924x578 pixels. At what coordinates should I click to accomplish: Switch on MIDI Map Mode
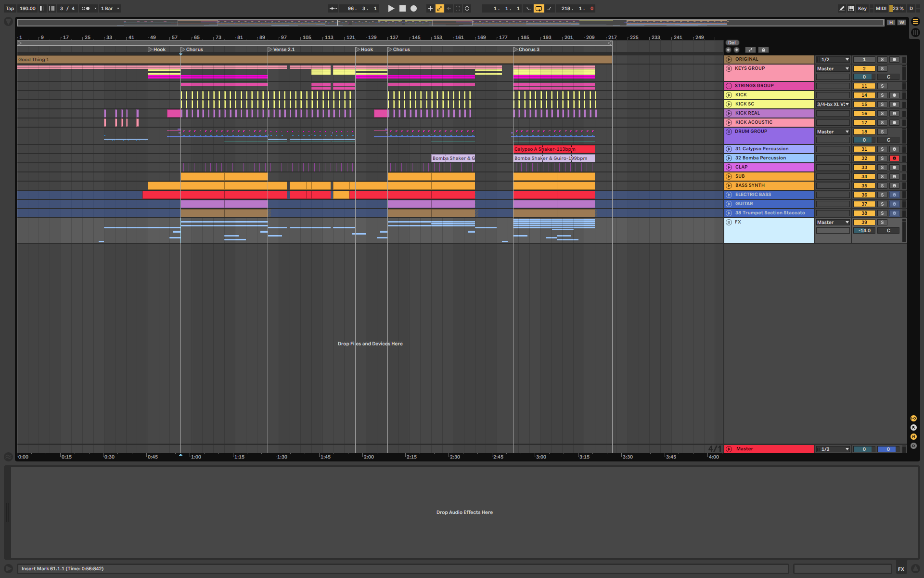point(881,8)
